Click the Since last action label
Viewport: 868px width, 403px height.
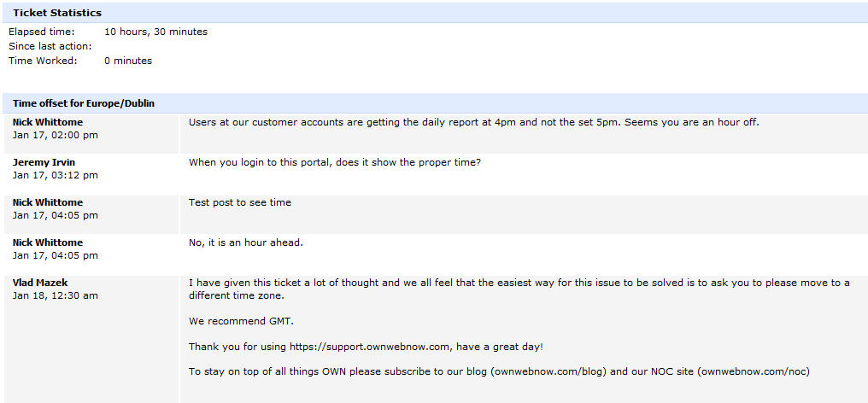50,46
